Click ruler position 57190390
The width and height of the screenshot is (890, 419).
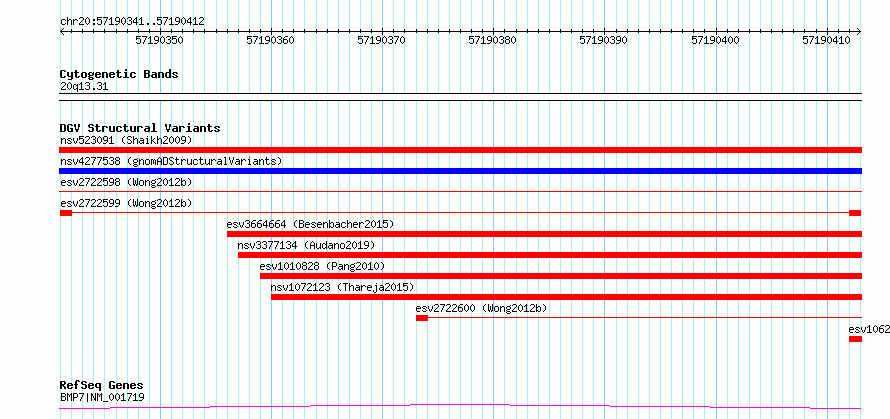[603, 40]
